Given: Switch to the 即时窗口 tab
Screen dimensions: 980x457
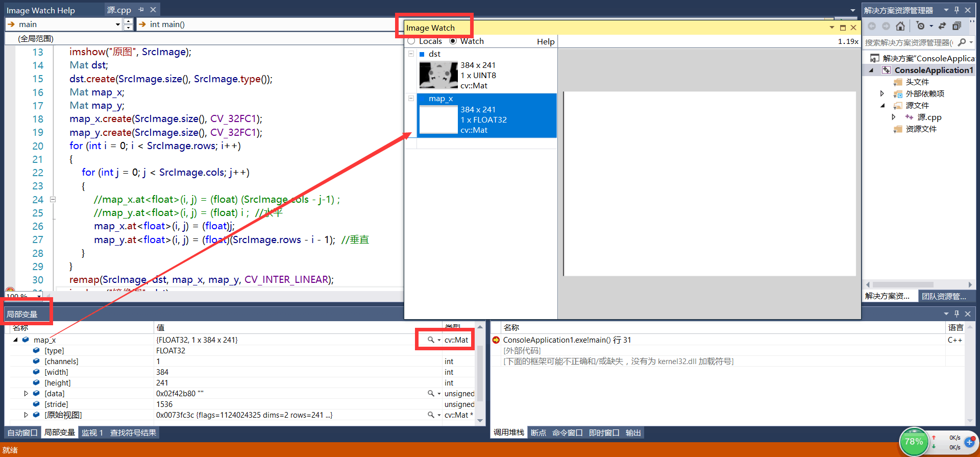Looking at the screenshot, I should click(604, 432).
